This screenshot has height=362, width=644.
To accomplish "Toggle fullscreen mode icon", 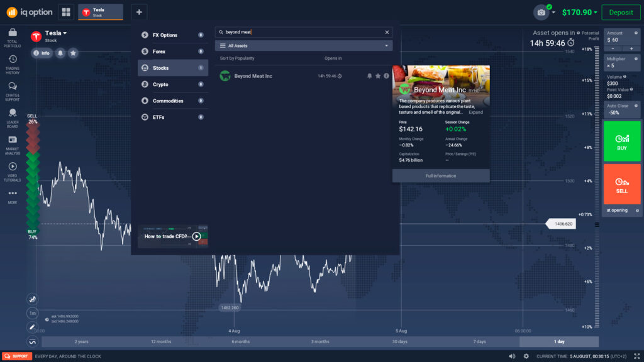I will (x=637, y=356).
